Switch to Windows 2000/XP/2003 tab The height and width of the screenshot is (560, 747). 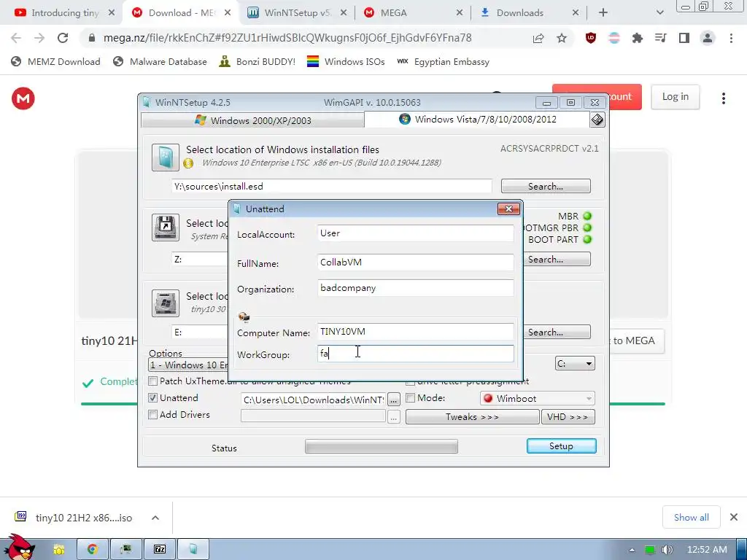(x=252, y=120)
